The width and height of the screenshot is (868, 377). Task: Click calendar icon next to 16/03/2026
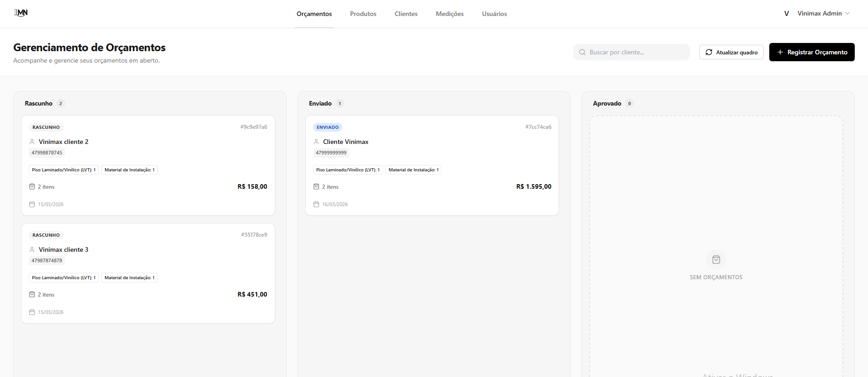(316, 204)
